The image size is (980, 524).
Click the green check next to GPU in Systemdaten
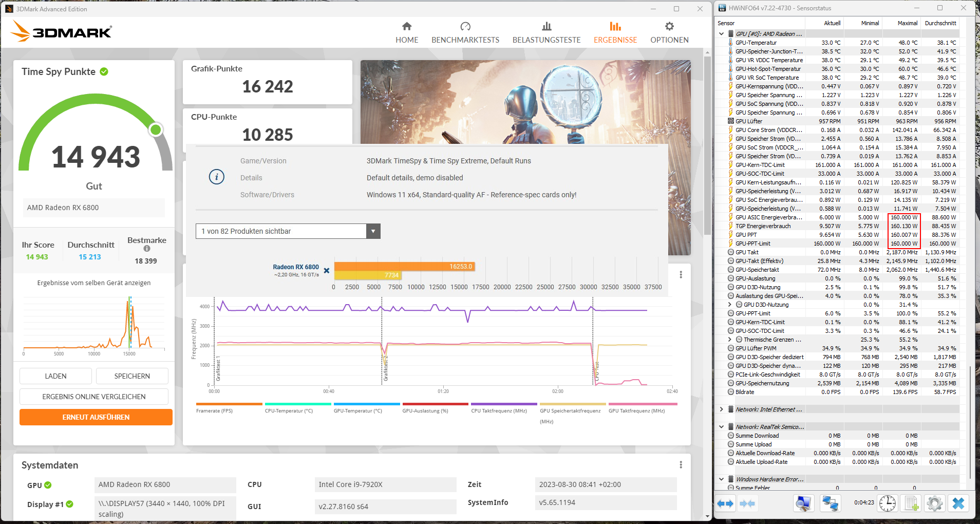[x=48, y=485]
